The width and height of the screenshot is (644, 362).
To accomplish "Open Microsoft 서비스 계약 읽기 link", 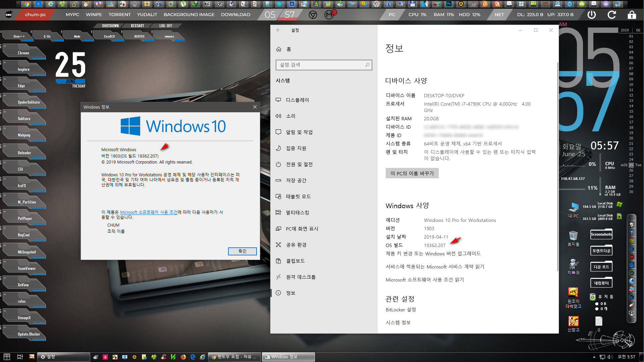I will point(435,267).
